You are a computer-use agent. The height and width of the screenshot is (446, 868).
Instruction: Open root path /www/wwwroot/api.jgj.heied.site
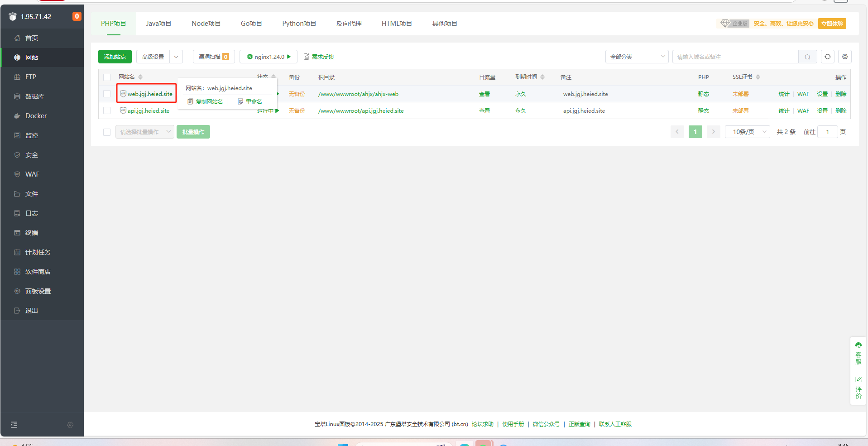coord(361,111)
